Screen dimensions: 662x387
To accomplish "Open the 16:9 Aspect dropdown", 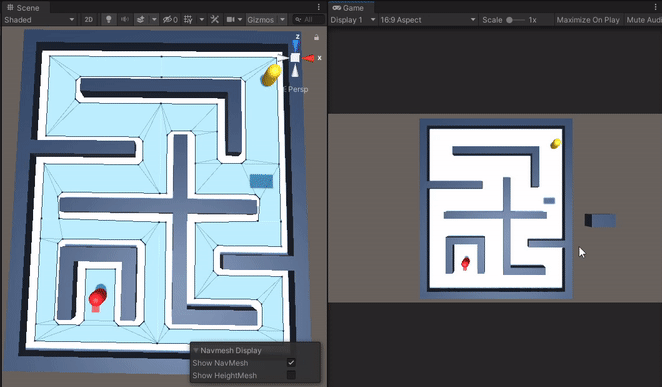I will pyautogui.click(x=428, y=20).
